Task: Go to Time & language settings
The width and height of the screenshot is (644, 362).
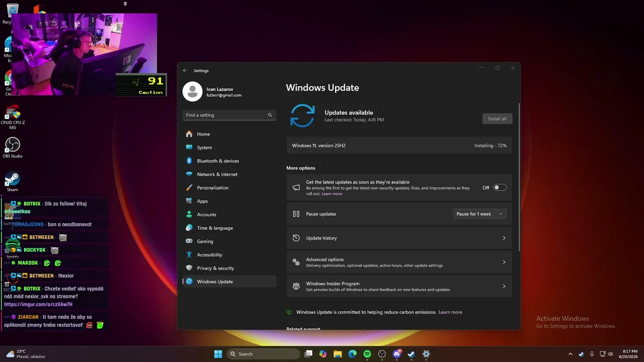Action: [x=229, y=228]
